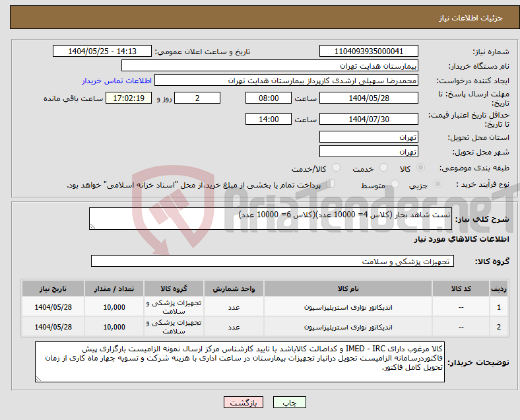Select the کالا radio button

click(x=420, y=168)
